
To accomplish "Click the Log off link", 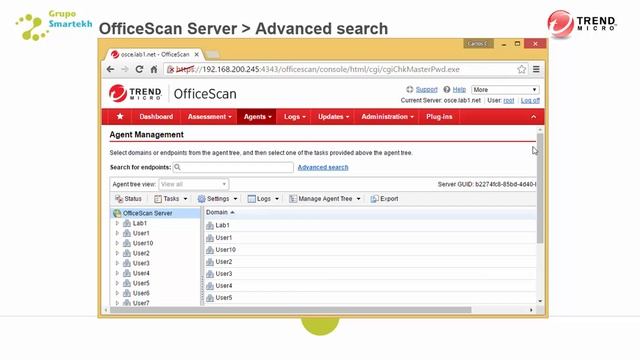I will (530, 100).
